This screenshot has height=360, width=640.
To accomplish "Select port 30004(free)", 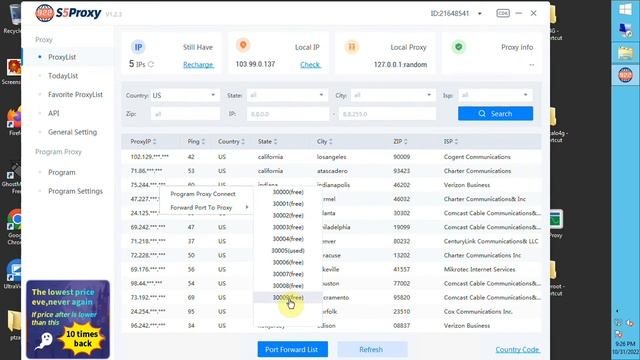I will pos(288,239).
